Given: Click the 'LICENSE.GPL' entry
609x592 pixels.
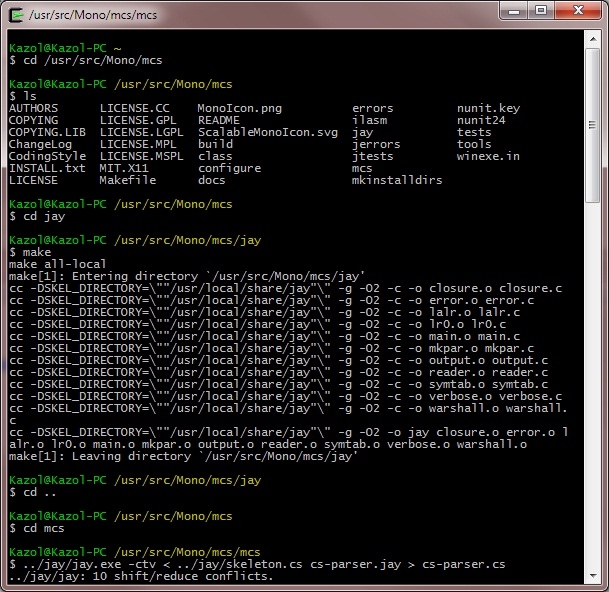Looking at the screenshot, I should (x=138, y=120).
